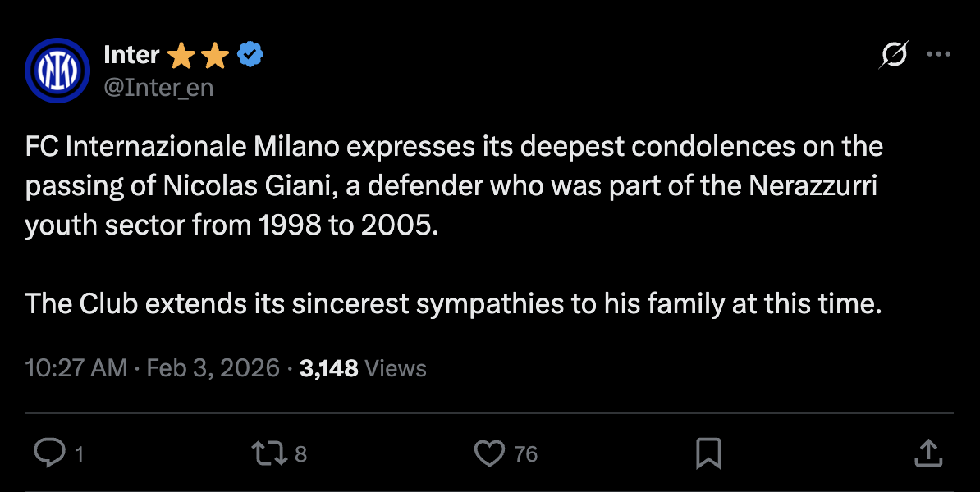Like the post with the heart icon
Image resolution: width=980 pixels, height=492 pixels.
tap(490, 453)
